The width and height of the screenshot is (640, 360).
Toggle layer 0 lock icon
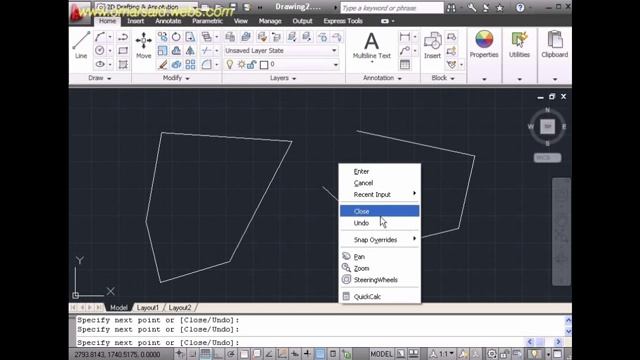251,64
